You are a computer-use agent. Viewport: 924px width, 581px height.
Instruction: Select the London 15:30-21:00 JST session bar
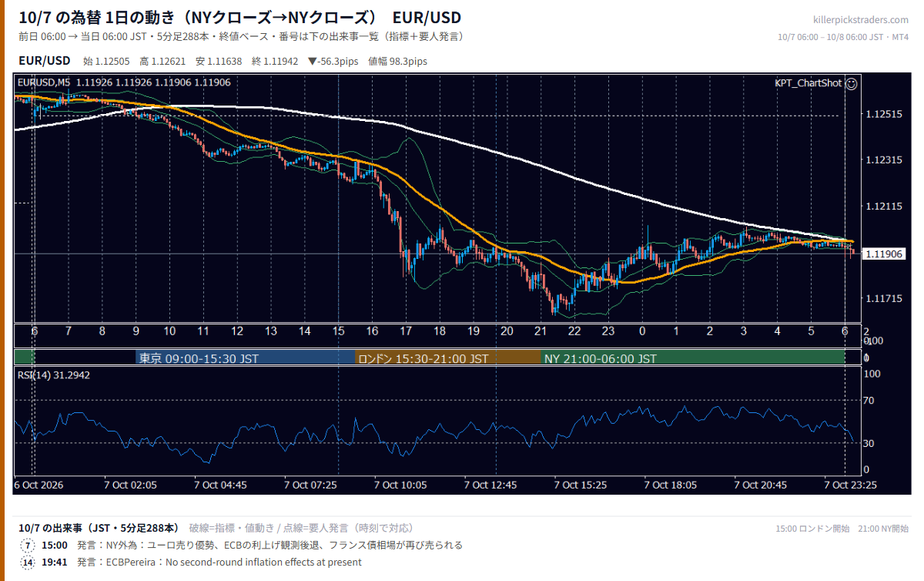448,358
